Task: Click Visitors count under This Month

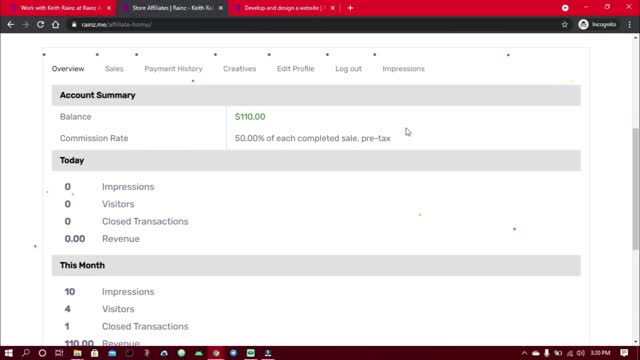Action: click(68, 309)
